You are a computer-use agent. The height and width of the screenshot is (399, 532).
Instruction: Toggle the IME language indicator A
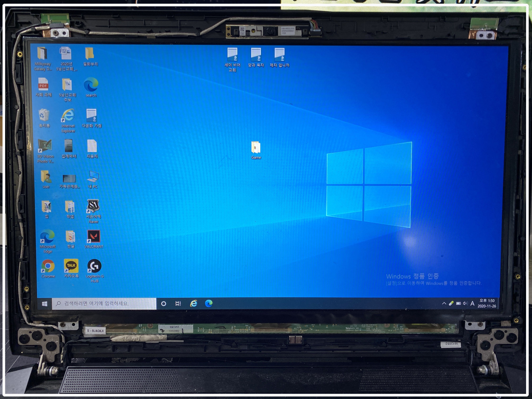pyautogui.click(x=472, y=303)
